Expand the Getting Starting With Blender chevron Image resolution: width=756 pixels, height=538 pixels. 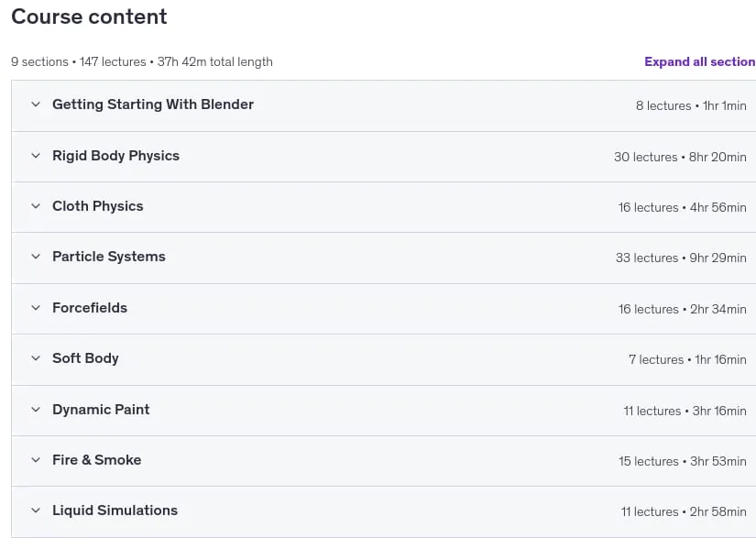point(36,104)
